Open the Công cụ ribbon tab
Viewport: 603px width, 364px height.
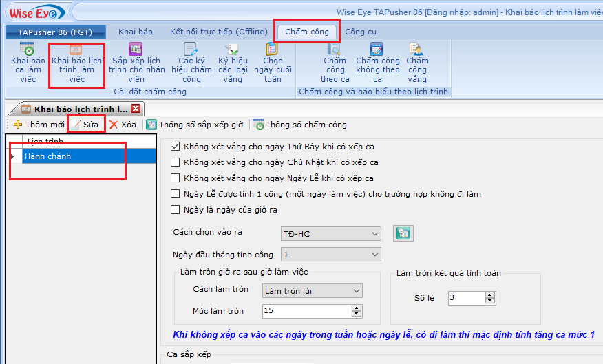(x=360, y=32)
